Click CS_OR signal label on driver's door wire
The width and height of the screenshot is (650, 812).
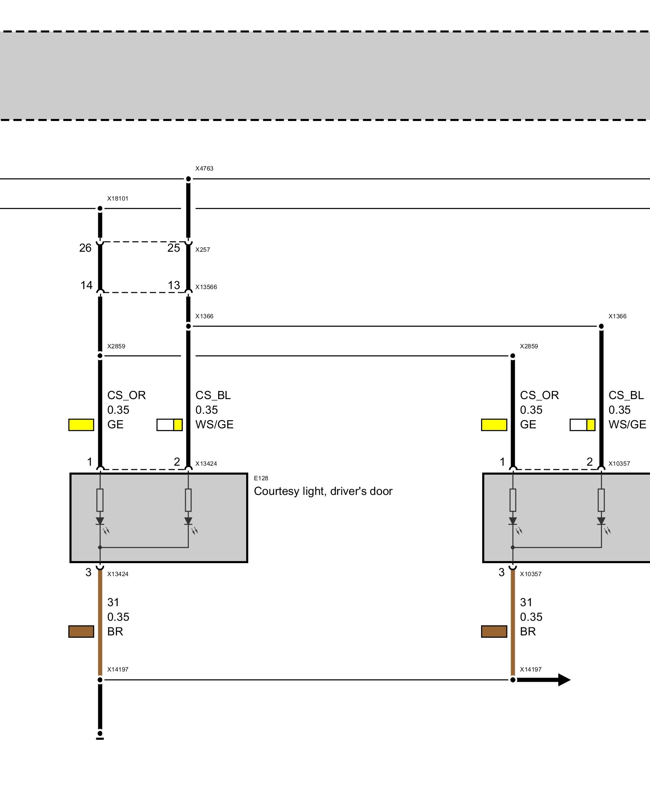click(x=126, y=395)
